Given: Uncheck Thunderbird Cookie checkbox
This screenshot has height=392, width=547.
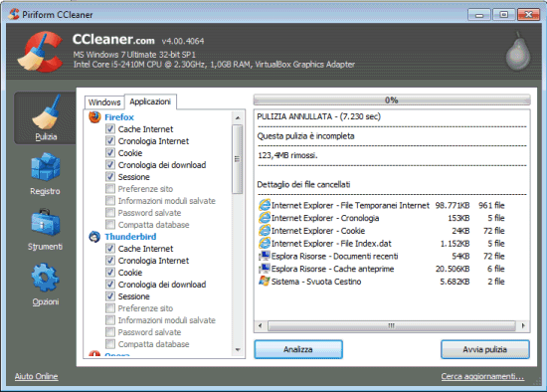Looking at the screenshot, I should point(110,272).
